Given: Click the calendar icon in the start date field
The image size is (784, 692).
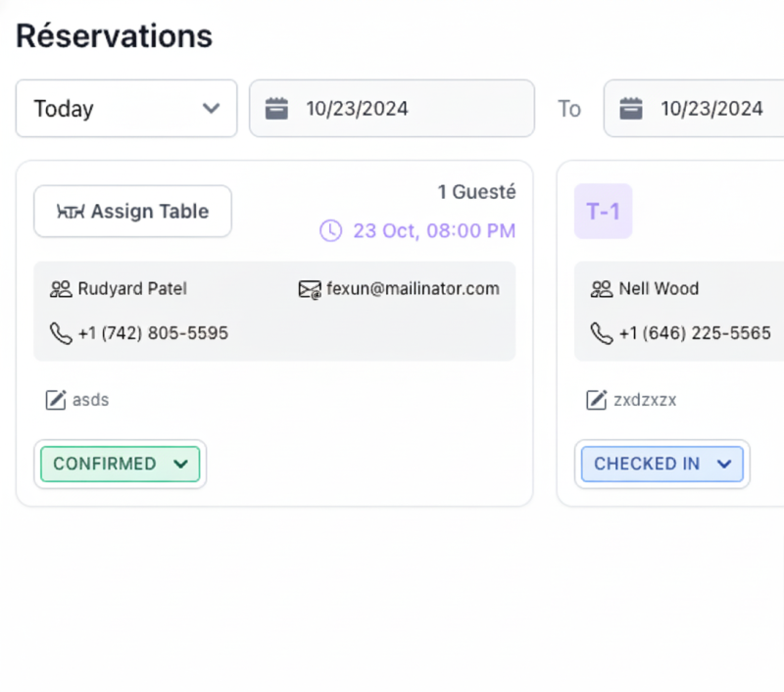Looking at the screenshot, I should (276, 108).
